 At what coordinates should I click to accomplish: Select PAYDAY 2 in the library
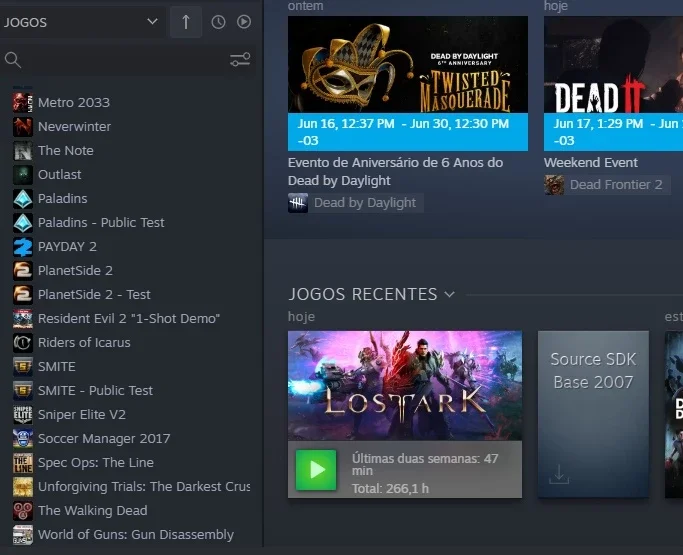click(x=67, y=247)
